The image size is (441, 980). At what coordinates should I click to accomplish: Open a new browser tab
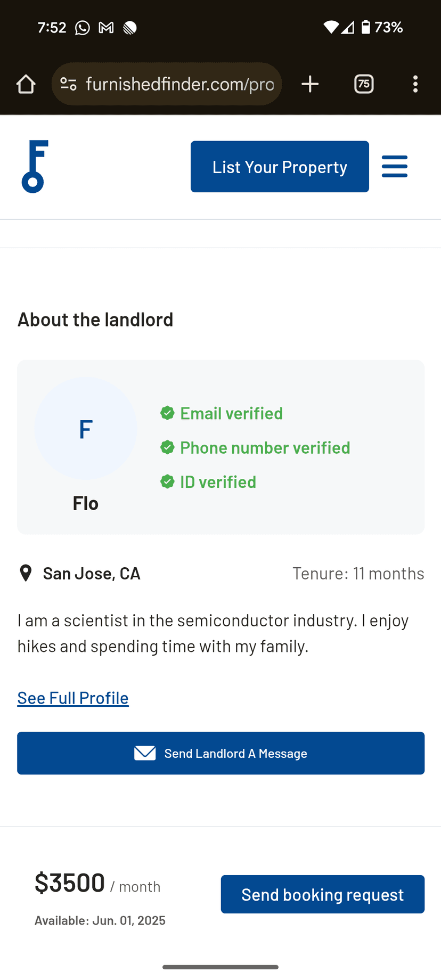click(x=310, y=84)
